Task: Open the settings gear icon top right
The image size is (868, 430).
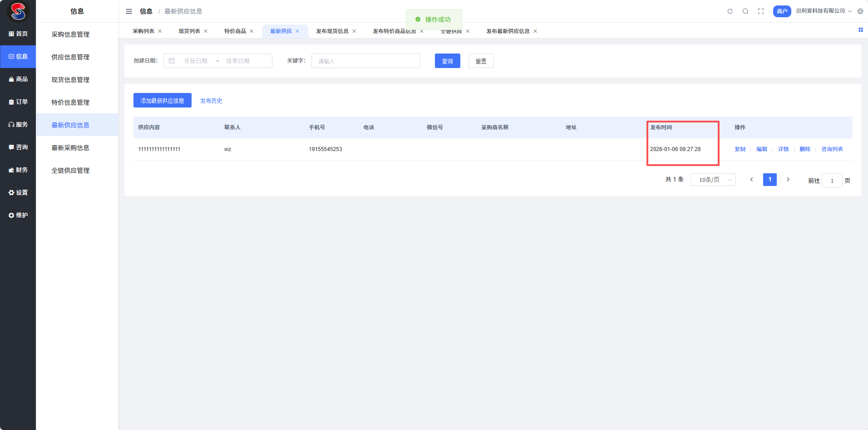Action: (860, 11)
